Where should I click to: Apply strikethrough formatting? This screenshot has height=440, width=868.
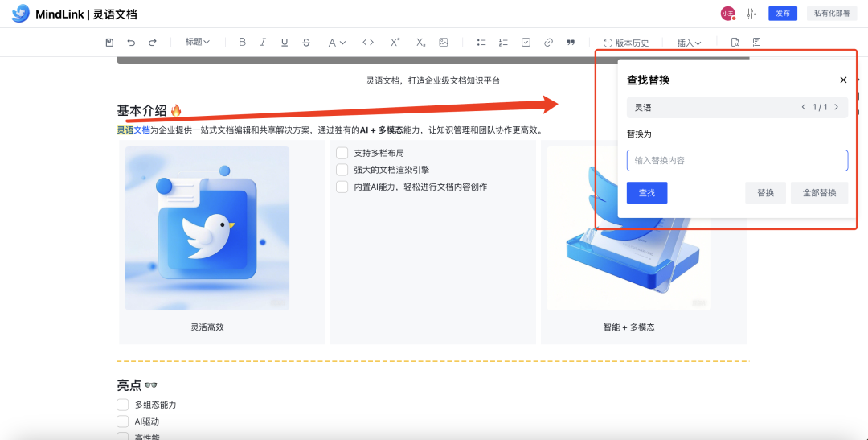coord(306,42)
